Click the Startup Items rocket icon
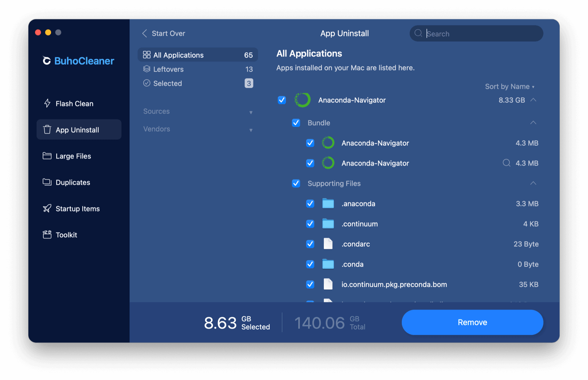Image resolution: width=588 pixels, height=380 pixels. [47, 209]
